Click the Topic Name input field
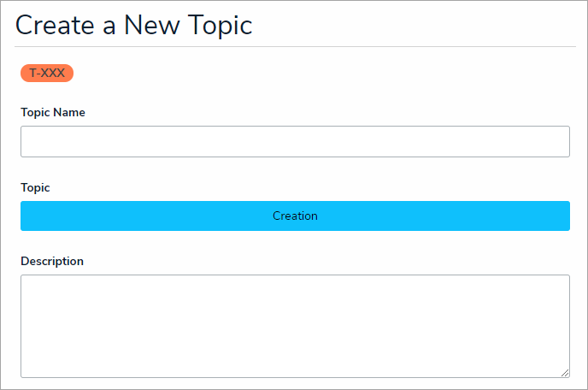This screenshot has width=588, height=390. pos(295,142)
